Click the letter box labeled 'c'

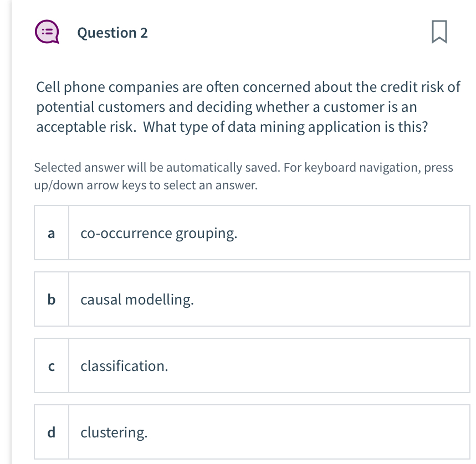tap(51, 365)
